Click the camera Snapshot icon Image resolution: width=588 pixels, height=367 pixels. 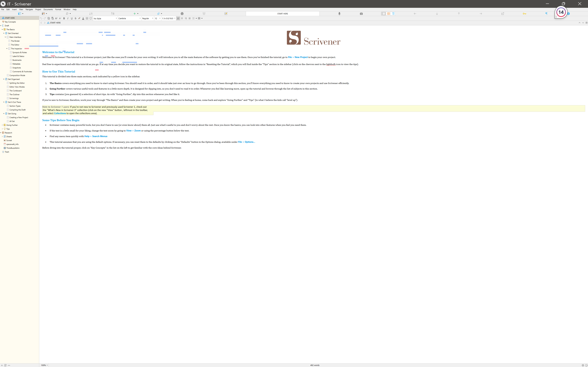pos(361,14)
